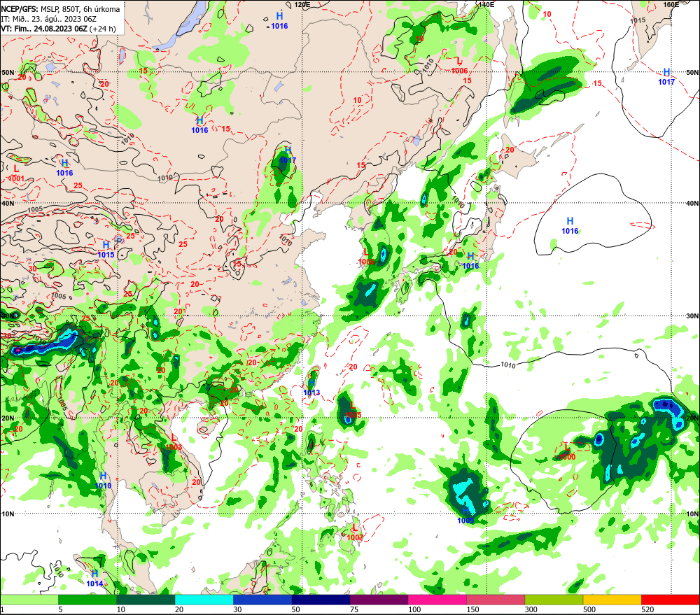Click the '1010' isobar label south of Japan
700x615 pixels.
coord(508,365)
